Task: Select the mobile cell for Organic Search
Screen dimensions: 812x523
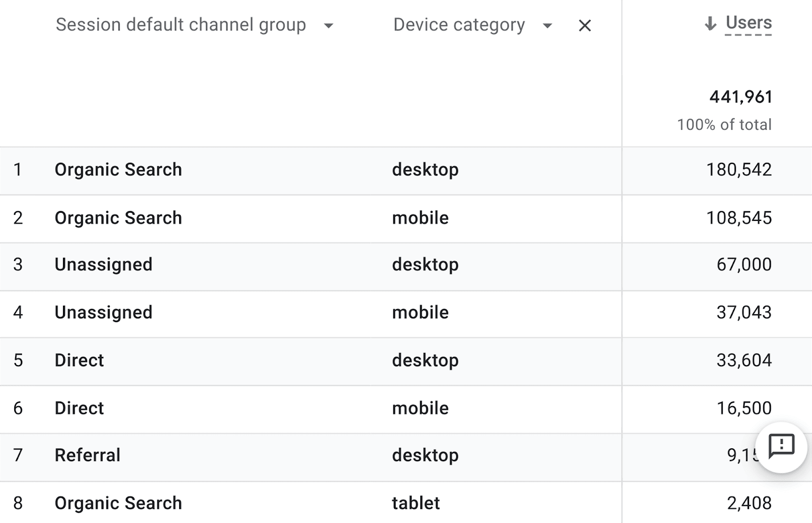Action: [x=420, y=217]
